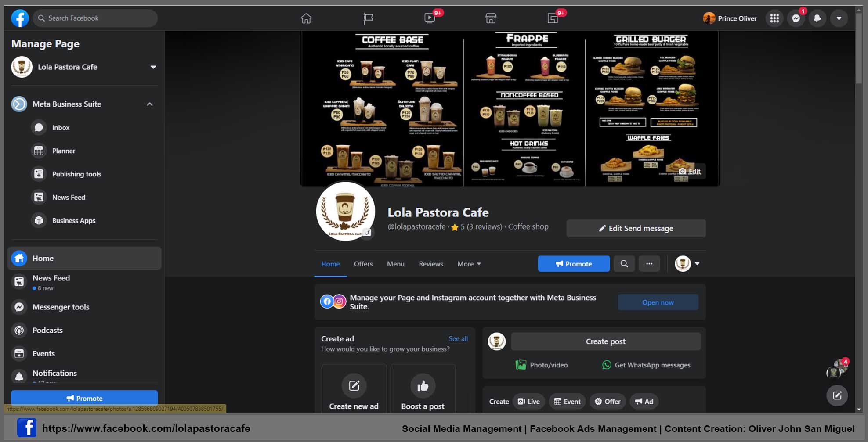The image size is (868, 442).
Task: Open News Feed with 8 new
Action: [84, 282]
